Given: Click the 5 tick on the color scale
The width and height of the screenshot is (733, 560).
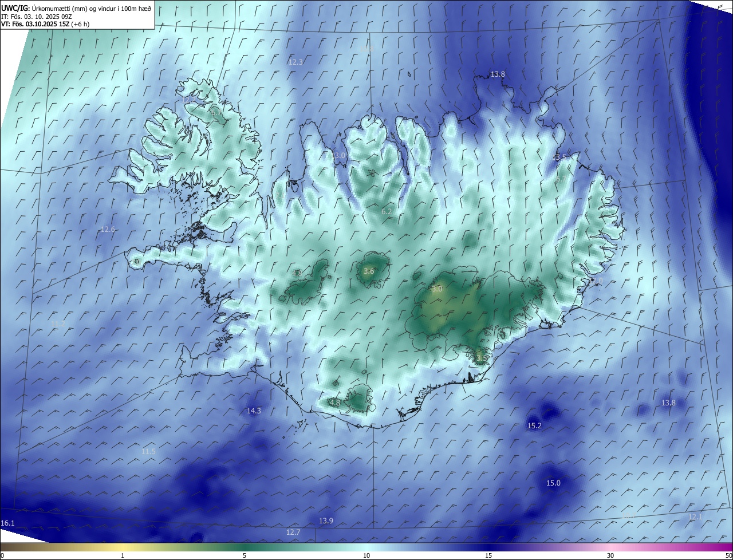Looking at the screenshot, I should click(x=245, y=555).
